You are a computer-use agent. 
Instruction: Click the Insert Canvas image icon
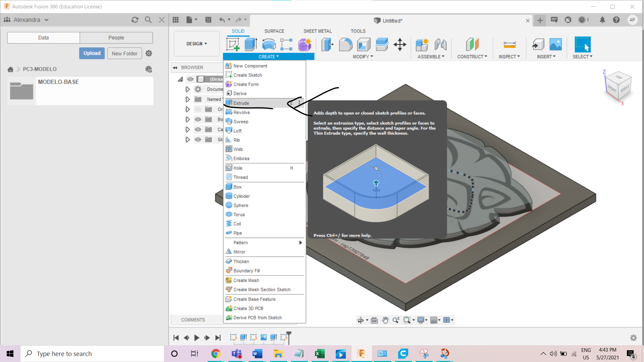click(x=555, y=45)
